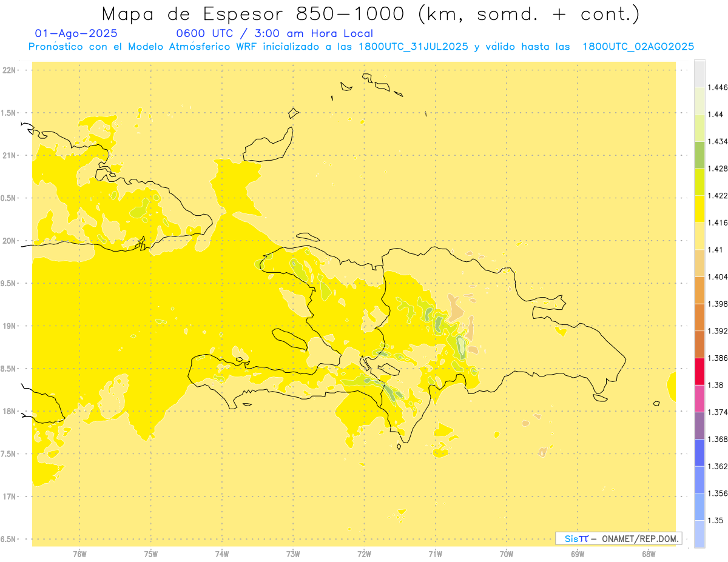Click the legend value '1.398'
This screenshot has height=562, width=728.
click(x=718, y=304)
